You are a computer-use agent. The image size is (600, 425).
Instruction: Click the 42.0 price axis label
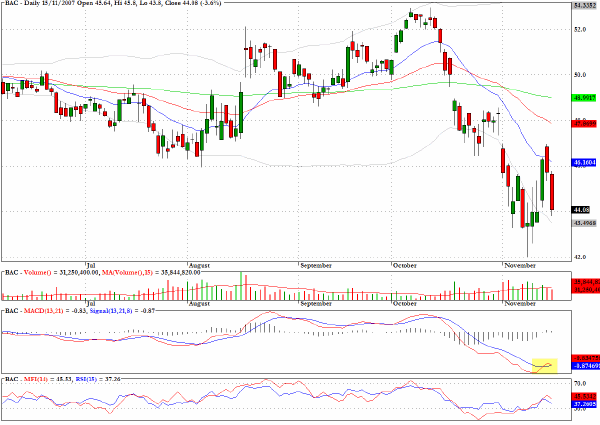[x=580, y=257]
